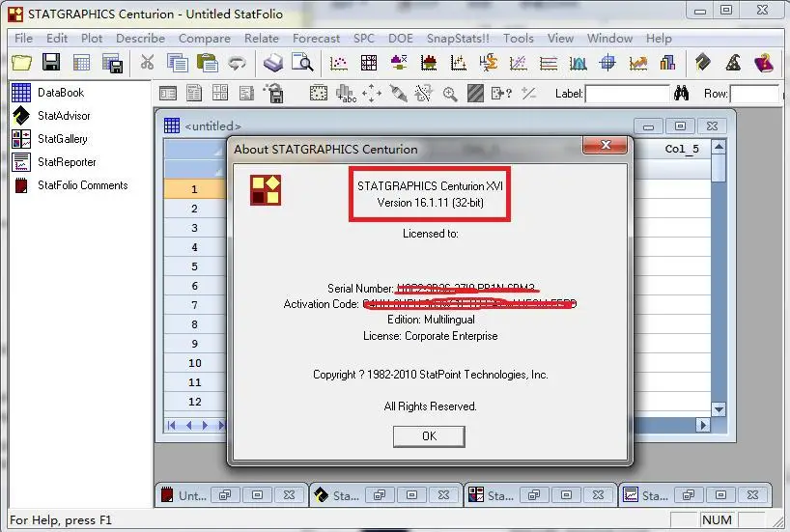The height and width of the screenshot is (532, 790).
Task: Click into the Label input field
Action: point(627,94)
